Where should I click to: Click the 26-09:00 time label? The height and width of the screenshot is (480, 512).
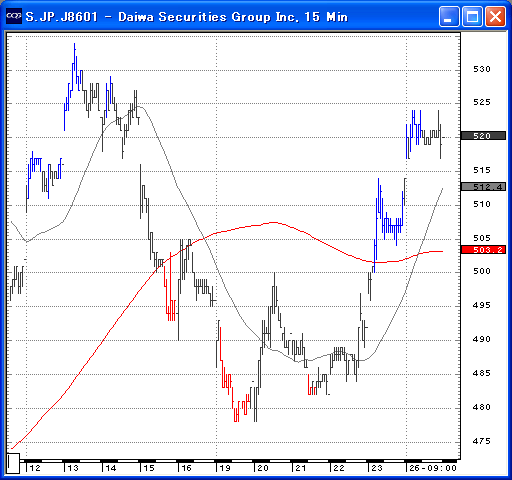(433, 468)
